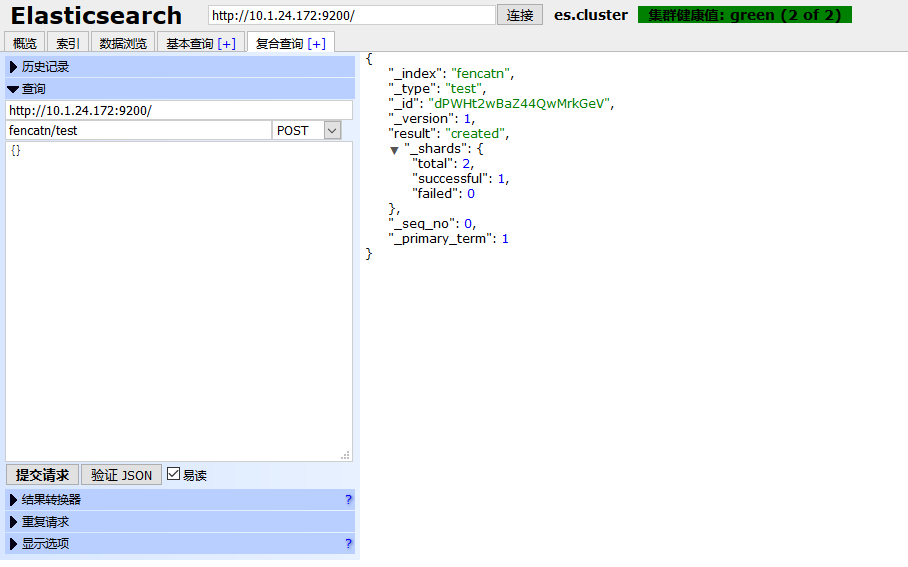Click the Elasticsearch title heading
The height and width of the screenshot is (567, 908).
96,16
